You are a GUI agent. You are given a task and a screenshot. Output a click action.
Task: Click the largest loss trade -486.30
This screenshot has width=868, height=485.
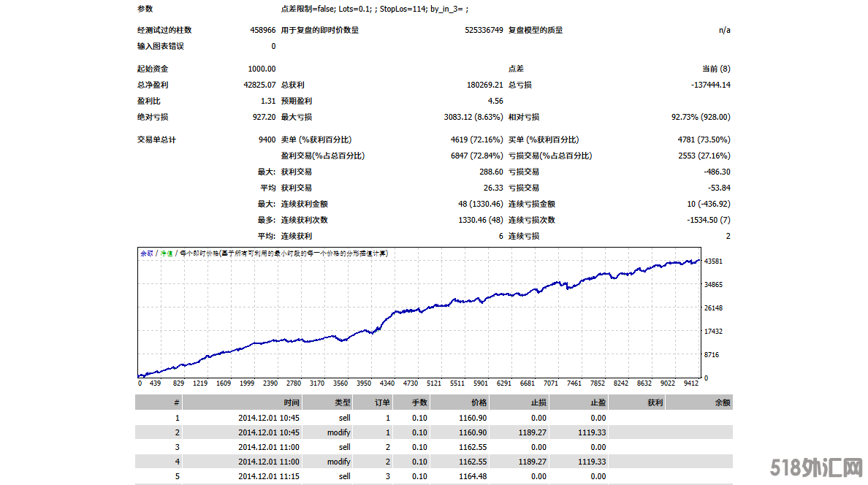click(x=717, y=172)
